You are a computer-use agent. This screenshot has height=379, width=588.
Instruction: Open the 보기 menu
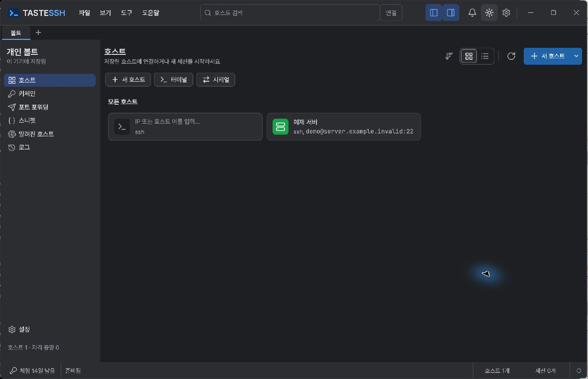(105, 13)
